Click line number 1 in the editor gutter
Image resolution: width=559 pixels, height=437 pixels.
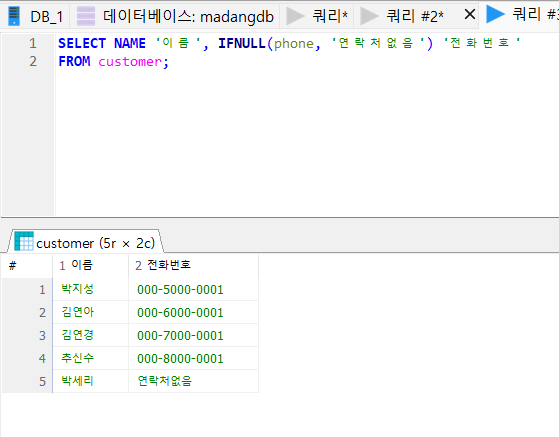33,43
